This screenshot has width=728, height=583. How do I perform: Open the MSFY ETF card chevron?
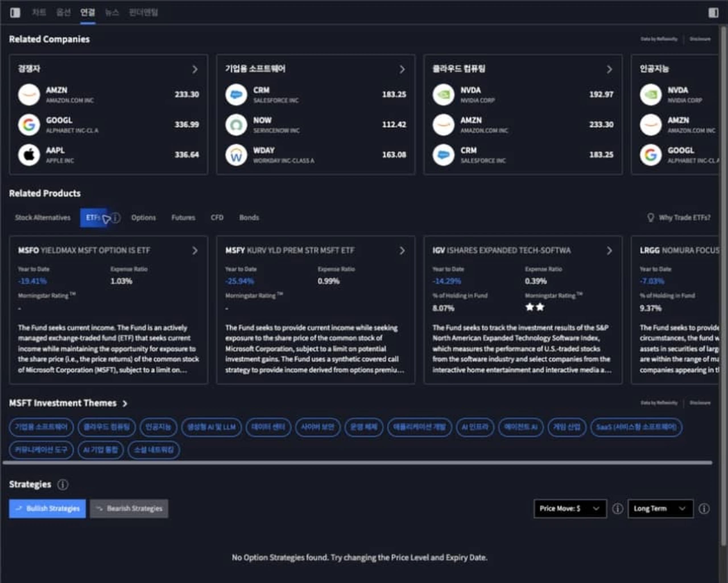(402, 251)
